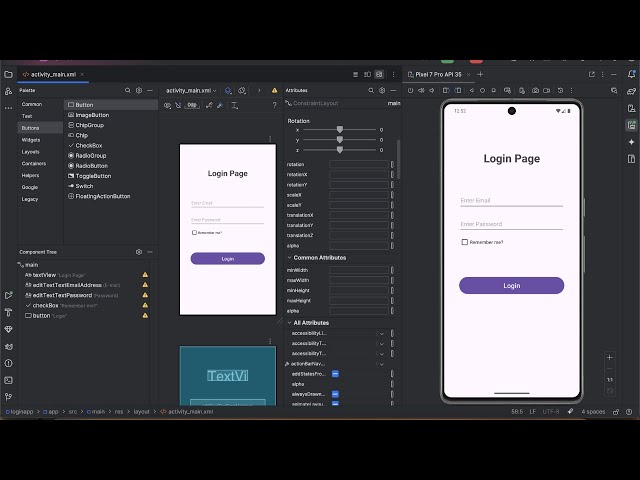Open activity_main.xml file dropdown in design toolbar
The height and width of the screenshot is (480, 640).
191,90
